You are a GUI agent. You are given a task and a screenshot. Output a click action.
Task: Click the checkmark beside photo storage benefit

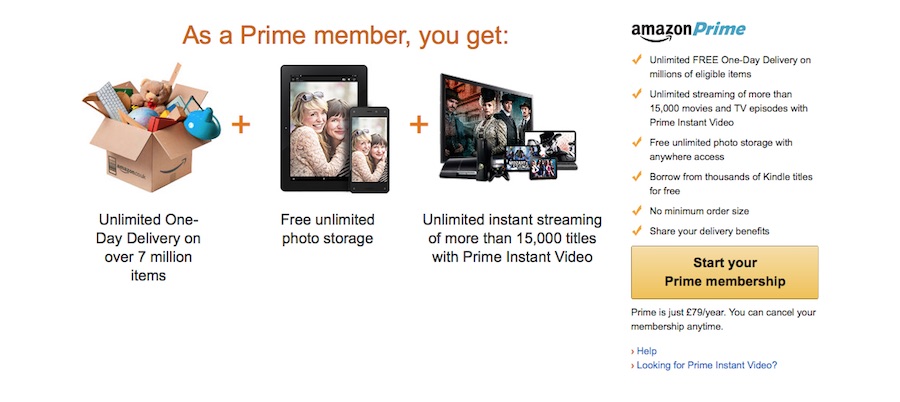[637, 142]
